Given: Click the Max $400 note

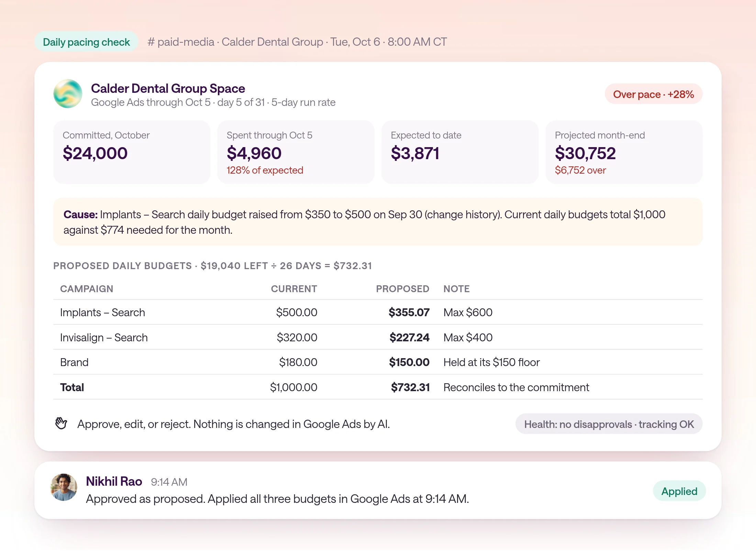Looking at the screenshot, I should [468, 338].
